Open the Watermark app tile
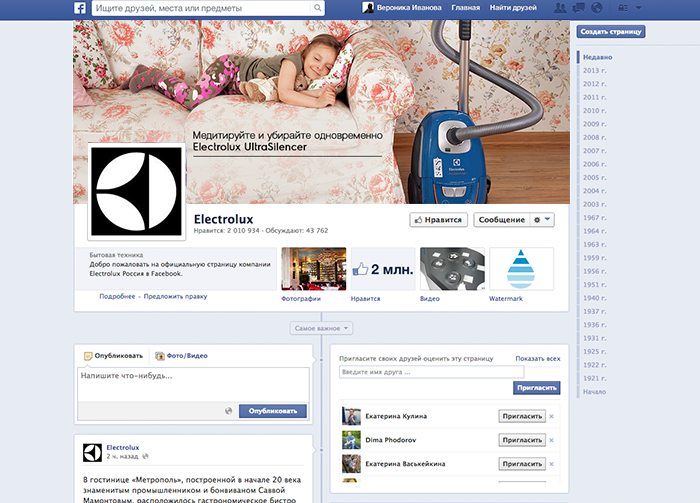This screenshot has width=700, height=503. 521,269
